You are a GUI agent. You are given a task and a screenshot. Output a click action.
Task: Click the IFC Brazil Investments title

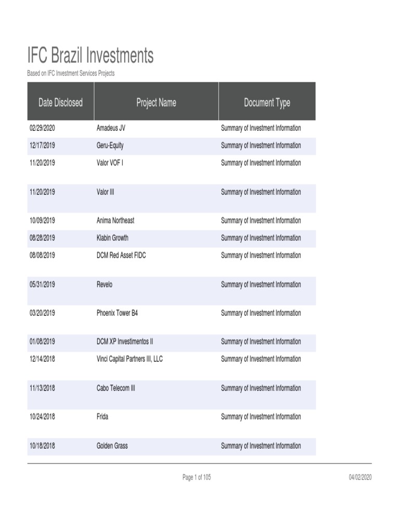pyautogui.click(x=90, y=55)
